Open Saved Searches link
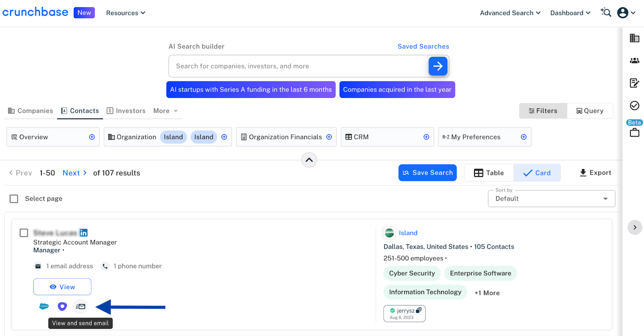Image resolution: width=644 pixels, height=336 pixels. click(423, 46)
